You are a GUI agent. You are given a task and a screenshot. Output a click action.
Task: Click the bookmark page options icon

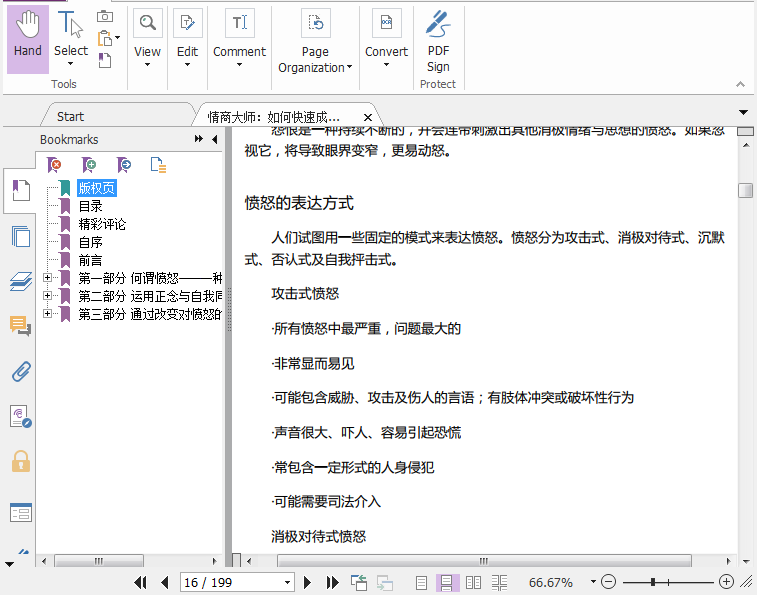(158, 165)
